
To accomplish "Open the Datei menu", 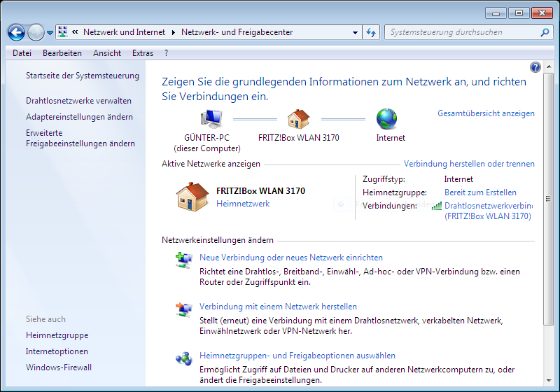I will click(x=22, y=53).
